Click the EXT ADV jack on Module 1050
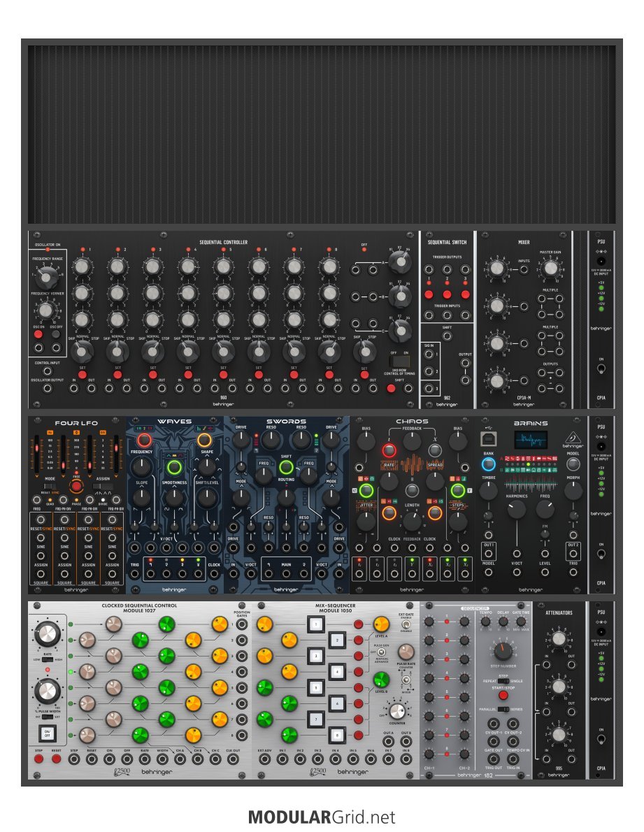644x832 pixels. click(264, 759)
